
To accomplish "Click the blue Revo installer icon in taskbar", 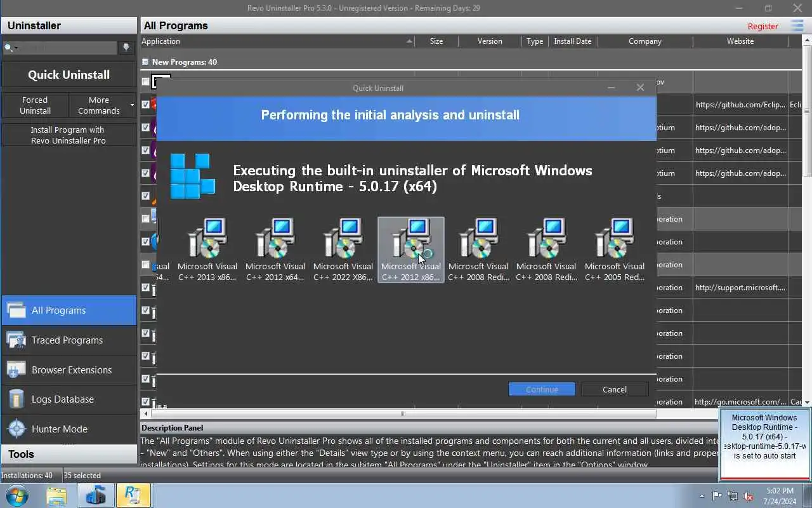I will (95, 495).
